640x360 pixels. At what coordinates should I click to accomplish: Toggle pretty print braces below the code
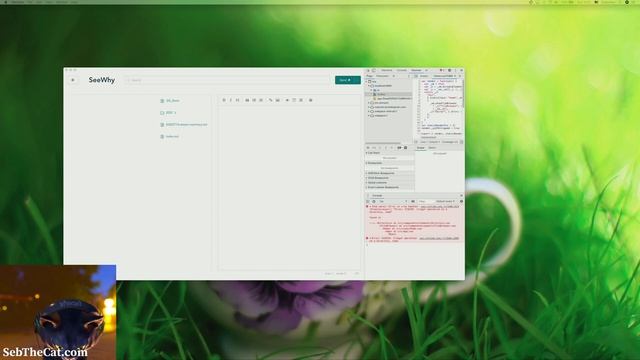416,142
